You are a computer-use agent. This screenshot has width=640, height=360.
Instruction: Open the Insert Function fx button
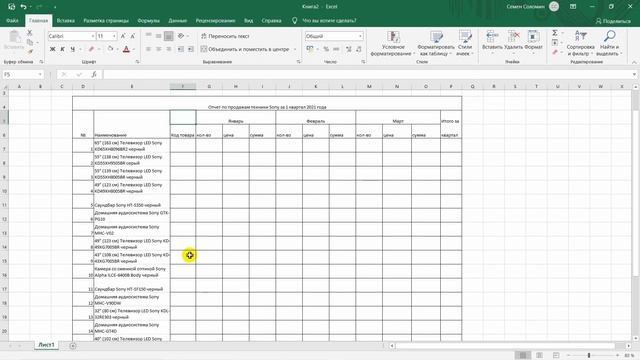pos(94,74)
